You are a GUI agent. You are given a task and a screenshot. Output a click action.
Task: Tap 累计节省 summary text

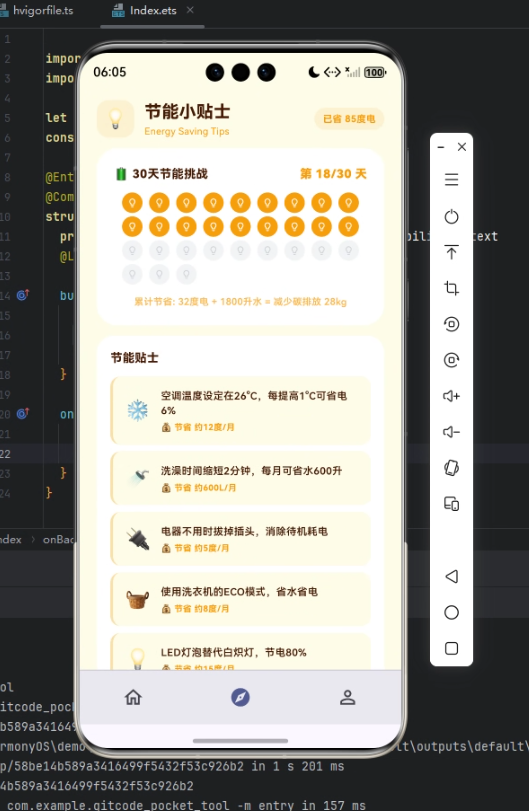(240, 302)
